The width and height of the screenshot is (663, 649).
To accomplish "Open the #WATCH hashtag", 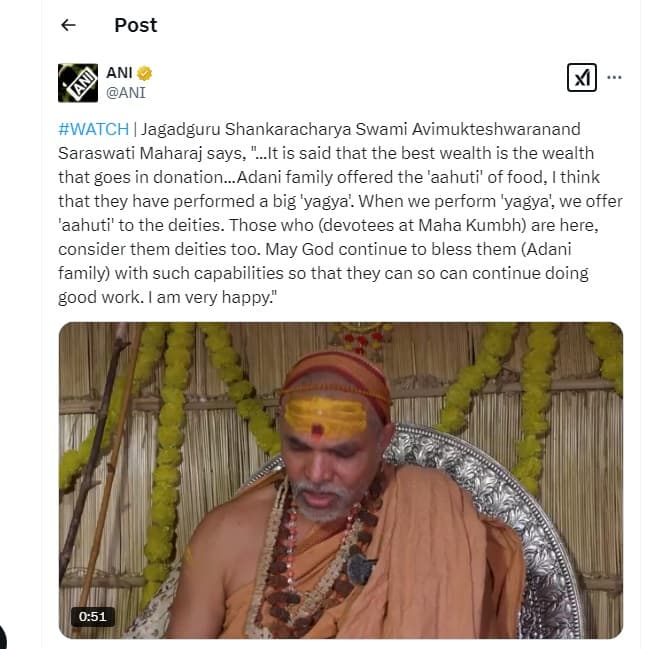I will click(x=93, y=130).
